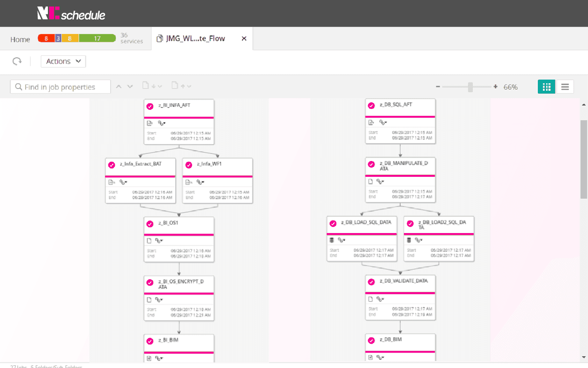Screen dimensions: 588x368
Task: Click the Find in job properties field
Action: pyautogui.click(x=60, y=87)
